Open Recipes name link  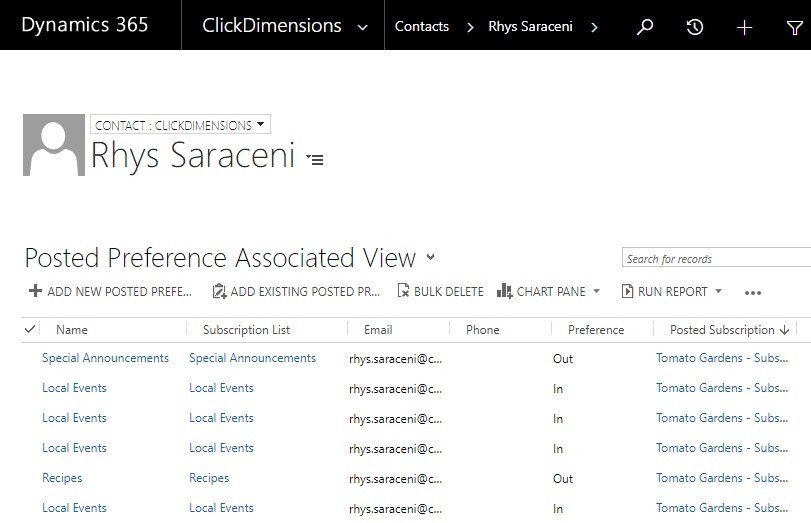pos(62,478)
